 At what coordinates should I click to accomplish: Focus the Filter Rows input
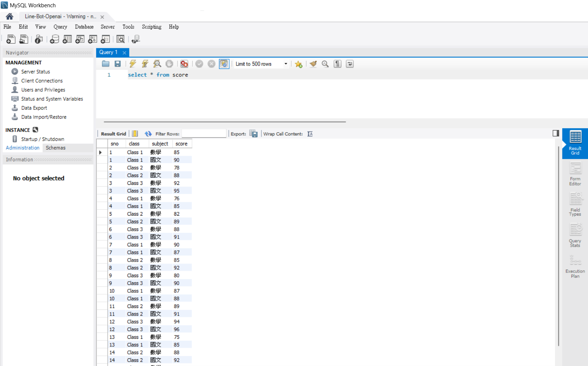(x=204, y=134)
